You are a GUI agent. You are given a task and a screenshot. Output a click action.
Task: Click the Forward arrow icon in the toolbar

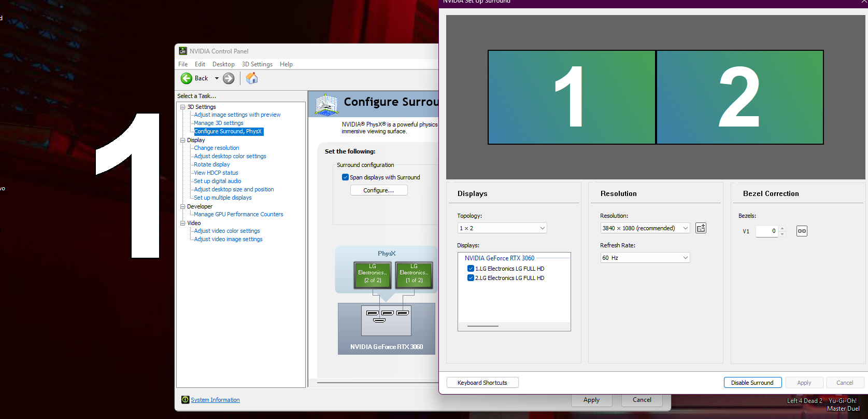tap(229, 78)
